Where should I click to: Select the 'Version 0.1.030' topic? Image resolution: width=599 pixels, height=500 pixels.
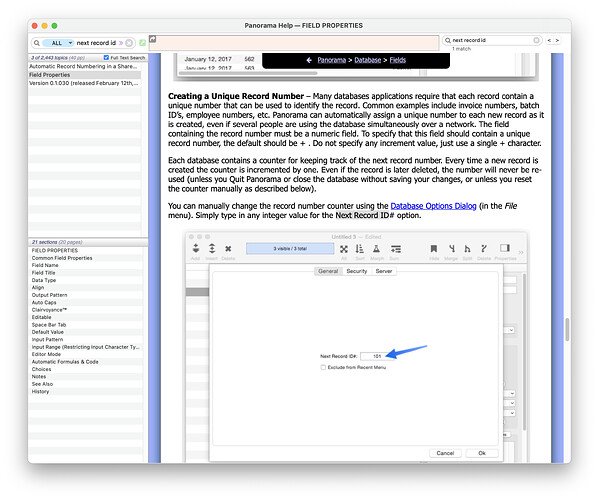click(x=84, y=83)
